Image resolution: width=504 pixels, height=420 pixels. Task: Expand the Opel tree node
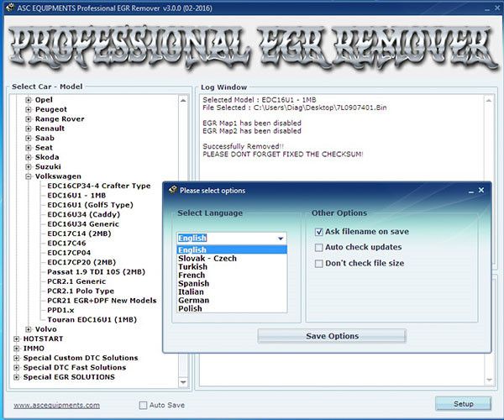pos(29,99)
